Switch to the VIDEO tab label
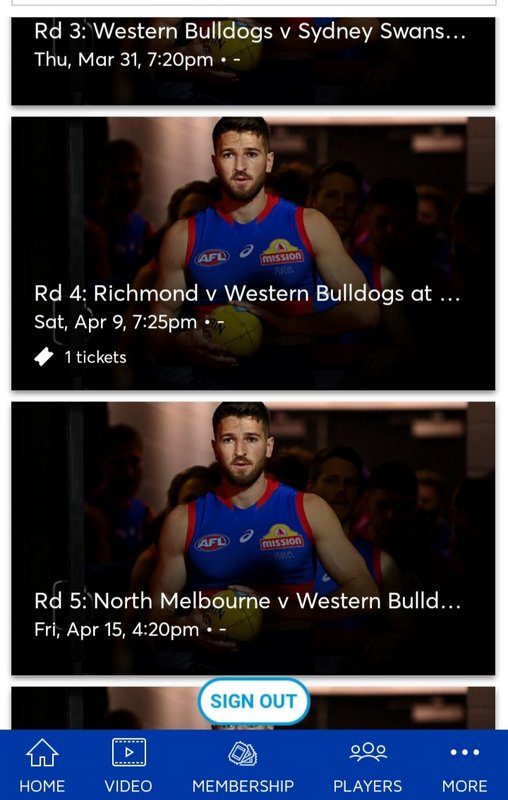The width and height of the screenshot is (508, 800). pos(129,786)
